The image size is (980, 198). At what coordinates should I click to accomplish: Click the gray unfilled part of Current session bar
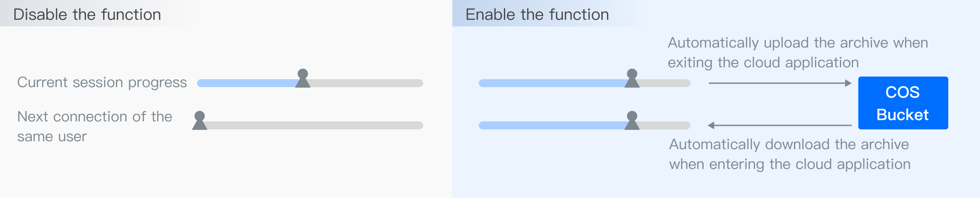point(366,83)
